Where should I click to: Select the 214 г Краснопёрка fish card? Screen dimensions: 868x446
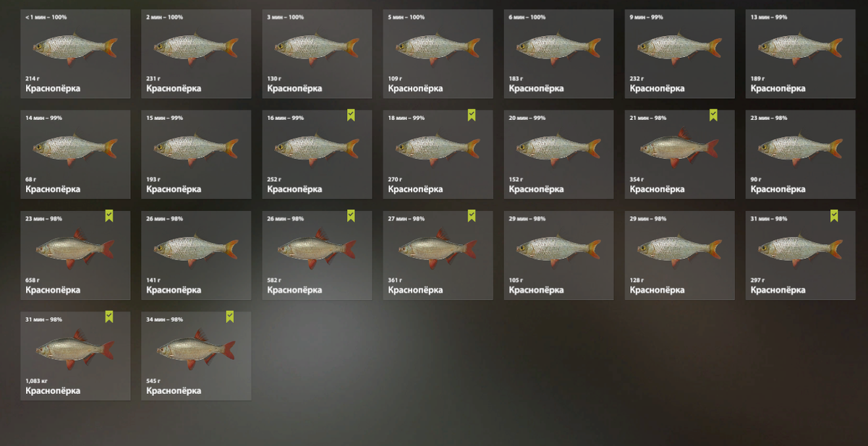[75, 53]
